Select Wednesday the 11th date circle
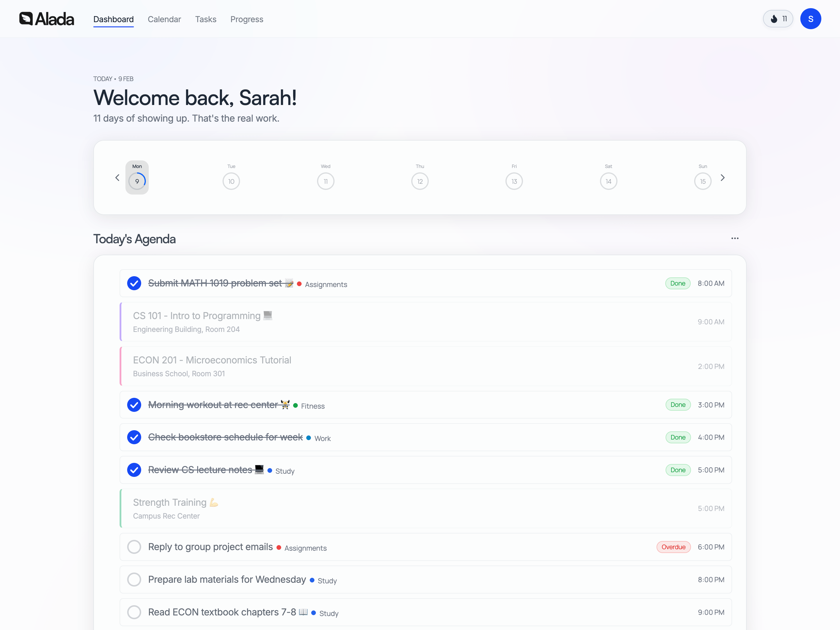The height and width of the screenshot is (630, 840). tap(325, 181)
